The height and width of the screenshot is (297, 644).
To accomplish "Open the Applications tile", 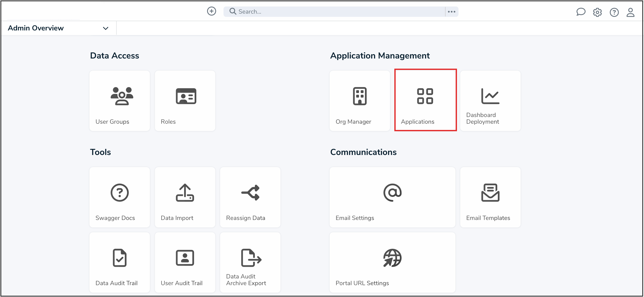I will (x=425, y=101).
